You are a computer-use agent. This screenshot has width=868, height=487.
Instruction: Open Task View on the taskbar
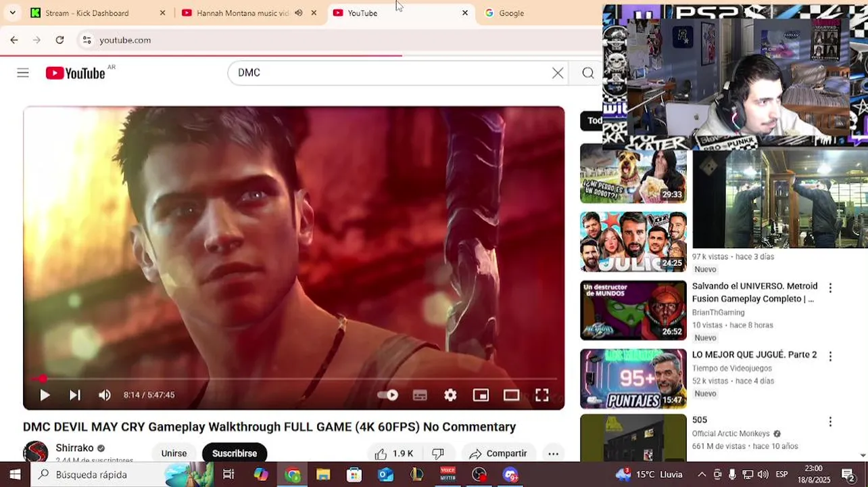[x=228, y=475]
